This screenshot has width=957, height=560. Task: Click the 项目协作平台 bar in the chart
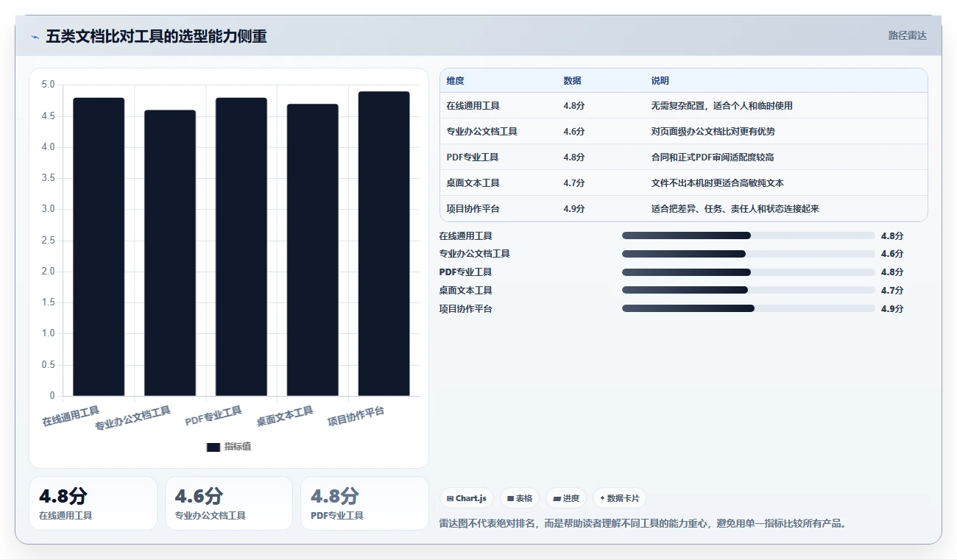coord(384,244)
